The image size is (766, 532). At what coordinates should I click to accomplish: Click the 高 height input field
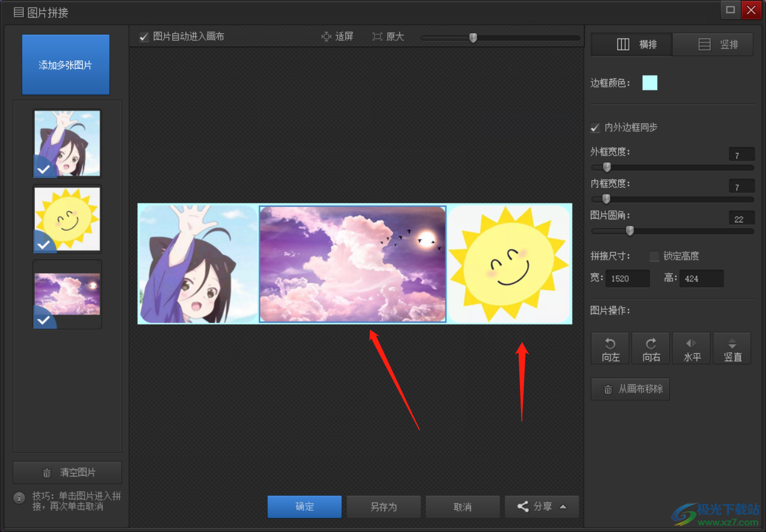tap(702, 278)
